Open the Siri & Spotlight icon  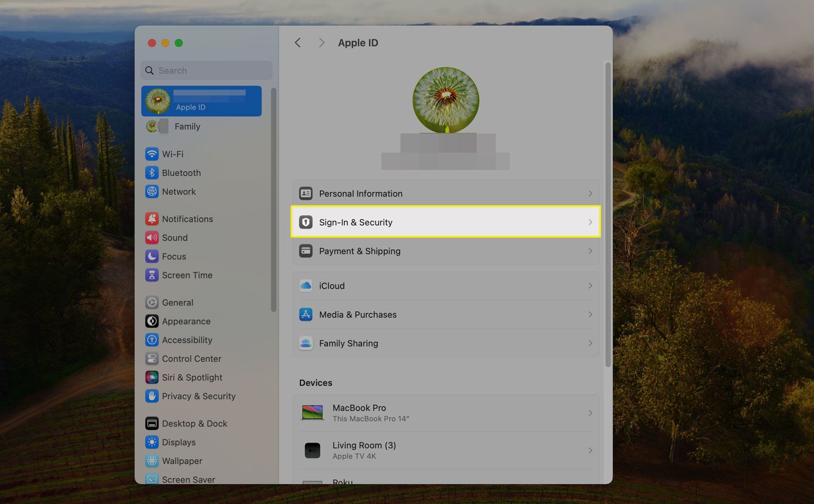coord(152,378)
